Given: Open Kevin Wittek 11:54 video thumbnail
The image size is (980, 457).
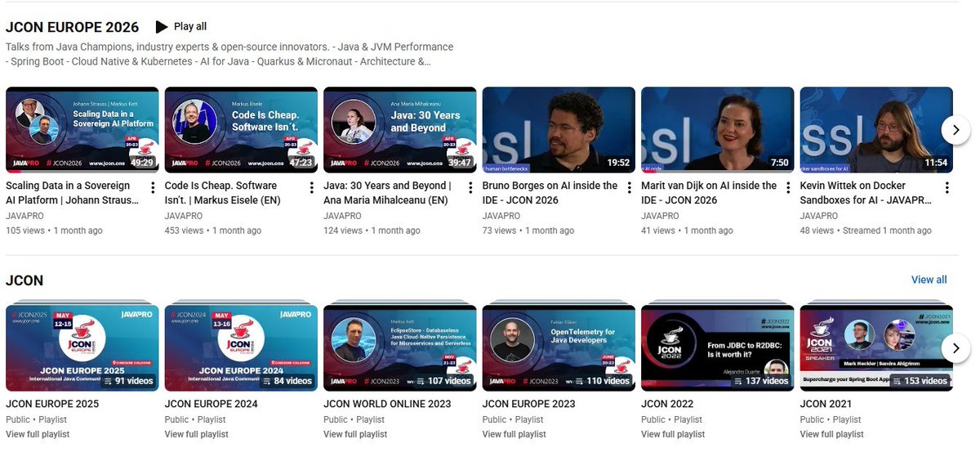Looking at the screenshot, I should [876, 129].
